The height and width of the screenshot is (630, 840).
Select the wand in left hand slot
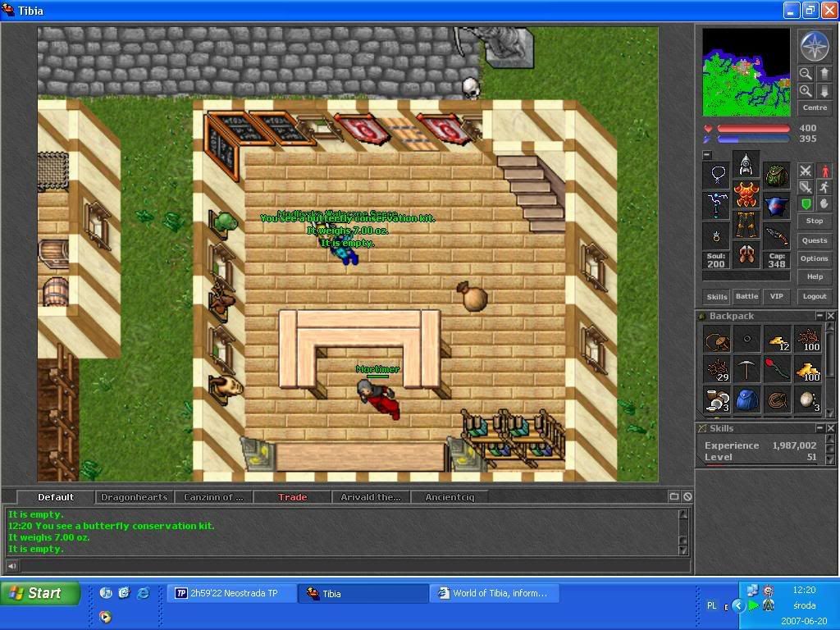716,204
